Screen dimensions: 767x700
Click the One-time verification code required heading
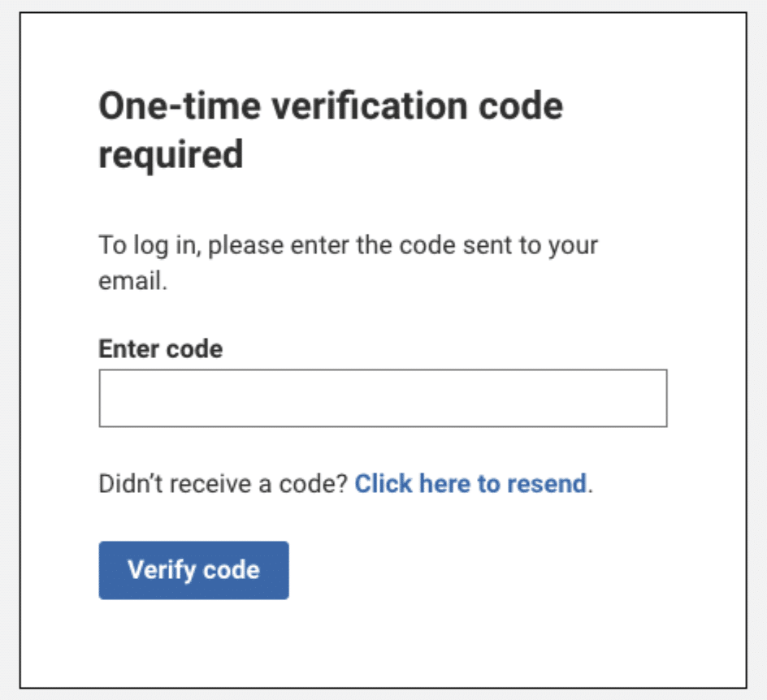(331, 130)
